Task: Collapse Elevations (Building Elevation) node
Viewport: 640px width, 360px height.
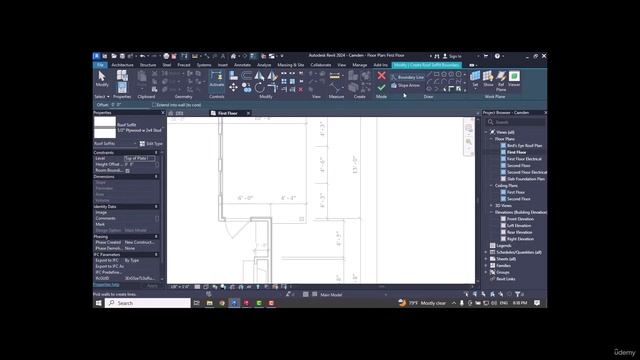Action: [491, 212]
